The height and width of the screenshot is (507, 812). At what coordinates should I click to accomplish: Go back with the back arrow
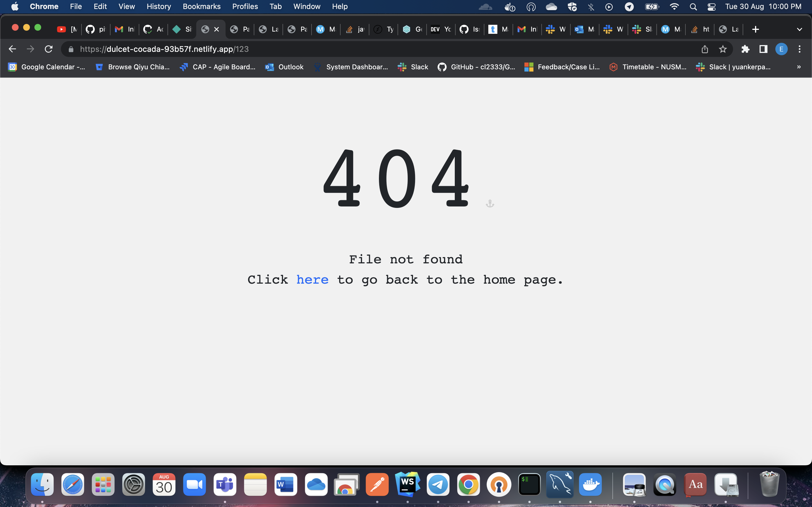click(12, 49)
